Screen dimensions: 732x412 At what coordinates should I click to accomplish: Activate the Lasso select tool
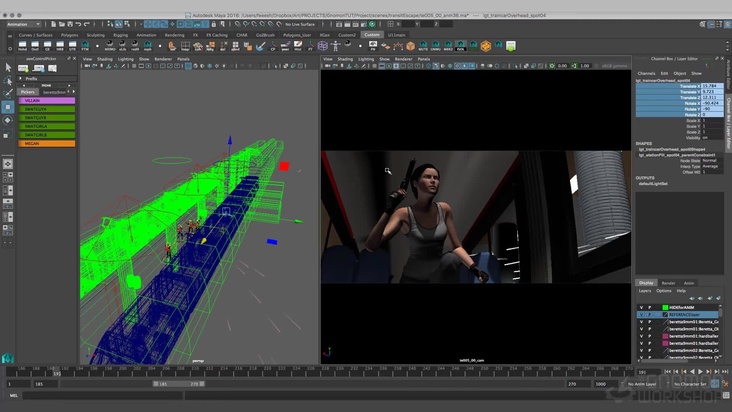point(8,81)
